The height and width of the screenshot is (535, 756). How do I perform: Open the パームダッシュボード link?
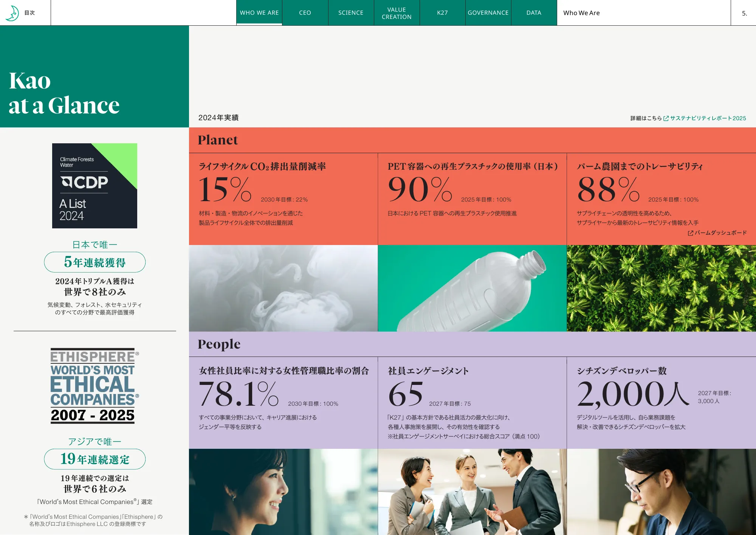720,233
